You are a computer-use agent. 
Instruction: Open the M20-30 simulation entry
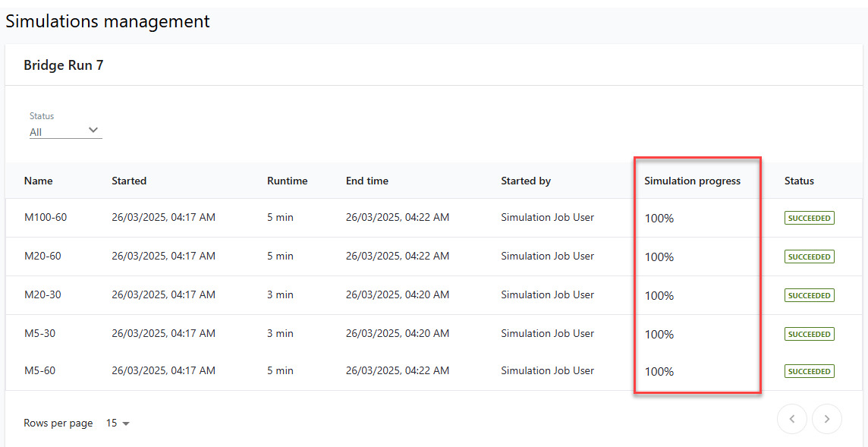[42, 295]
